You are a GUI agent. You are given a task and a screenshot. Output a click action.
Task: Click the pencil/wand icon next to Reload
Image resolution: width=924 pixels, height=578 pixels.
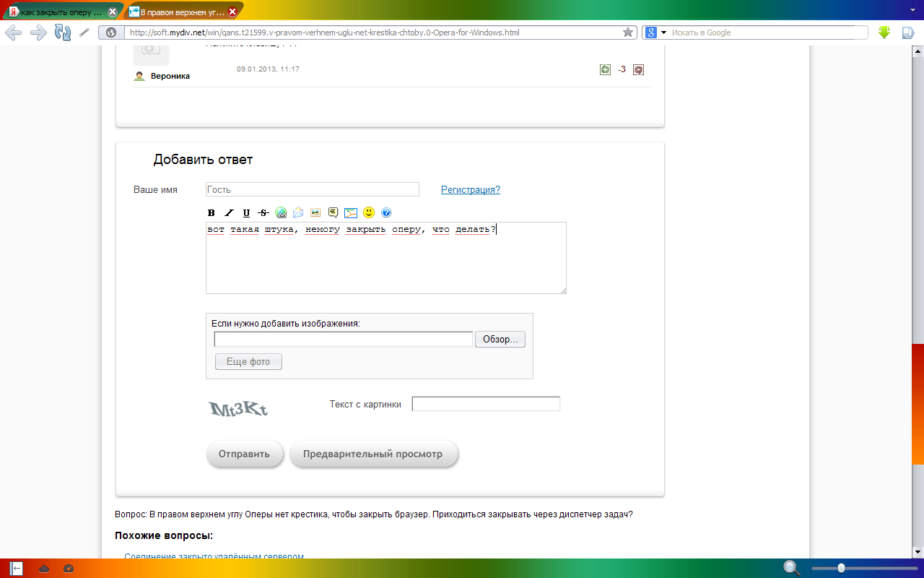point(84,33)
